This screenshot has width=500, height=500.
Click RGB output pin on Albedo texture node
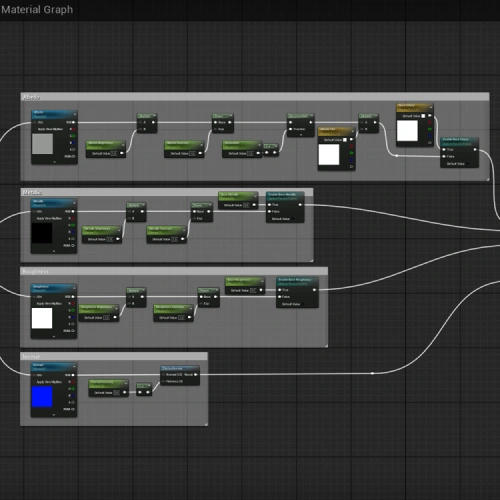tap(74, 122)
